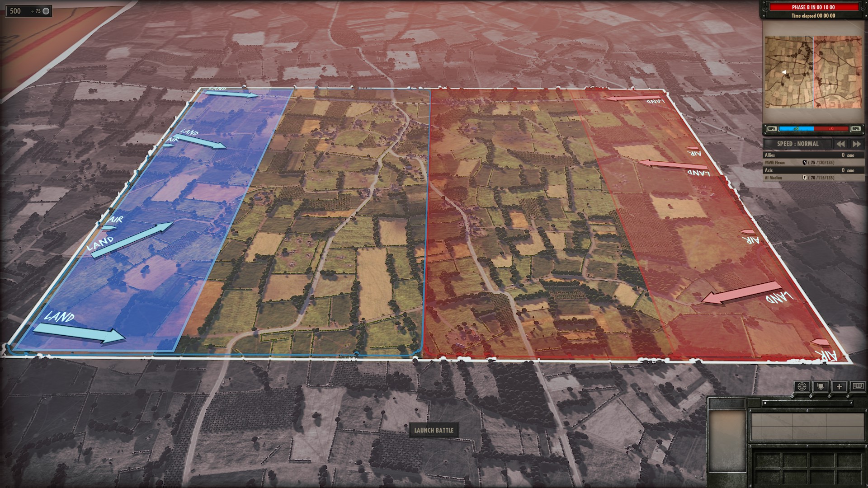This screenshot has height=488, width=868.
Task: Open the keyboard shortcuts icon button
Action: tap(858, 386)
